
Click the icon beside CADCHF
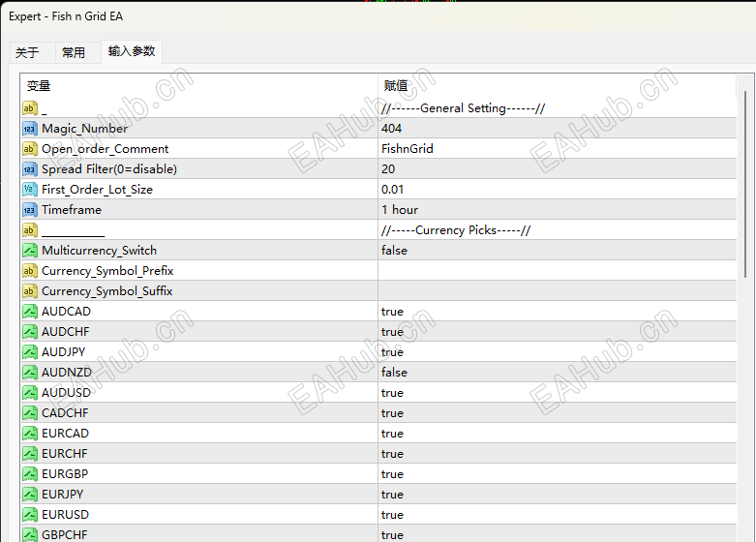click(x=30, y=413)
